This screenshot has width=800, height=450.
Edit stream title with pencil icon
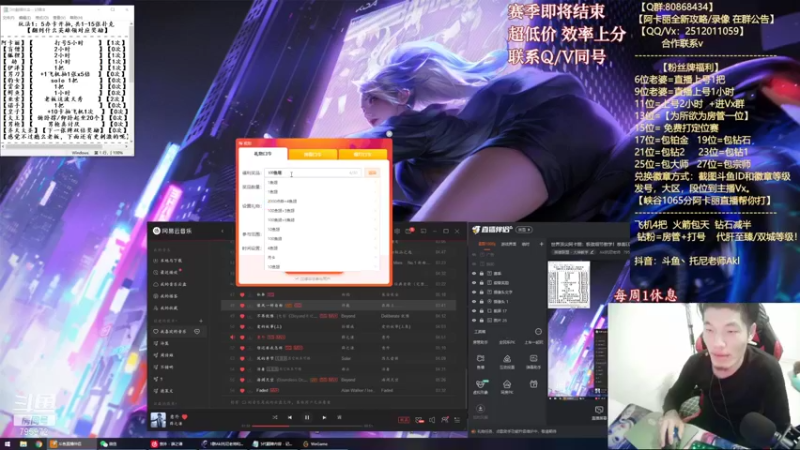592,252
